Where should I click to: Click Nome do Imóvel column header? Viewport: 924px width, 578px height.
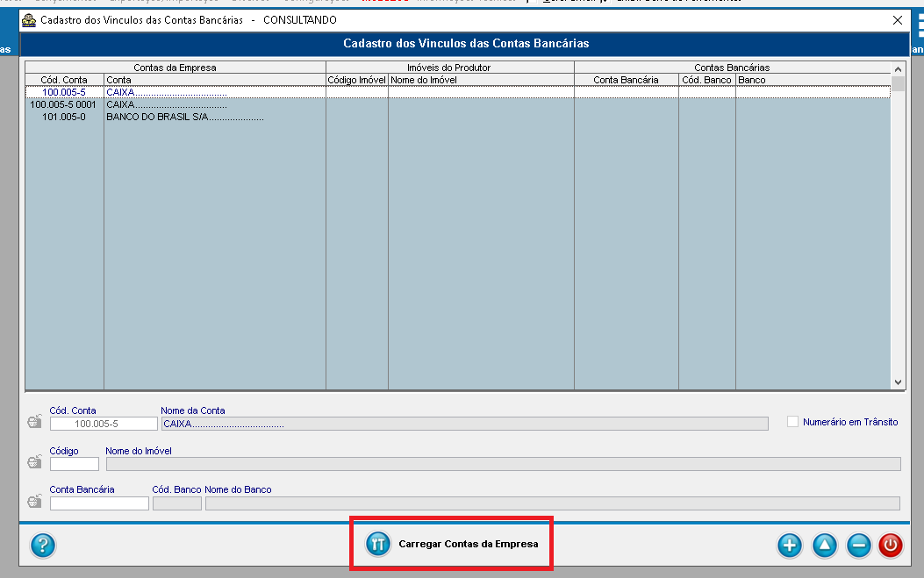point(482,80)
